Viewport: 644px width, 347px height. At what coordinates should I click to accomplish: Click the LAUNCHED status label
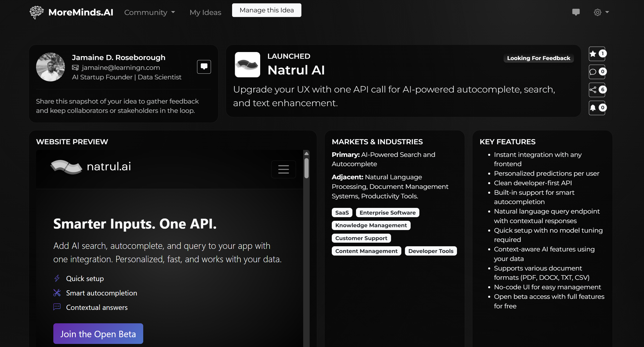click(289, 56)
